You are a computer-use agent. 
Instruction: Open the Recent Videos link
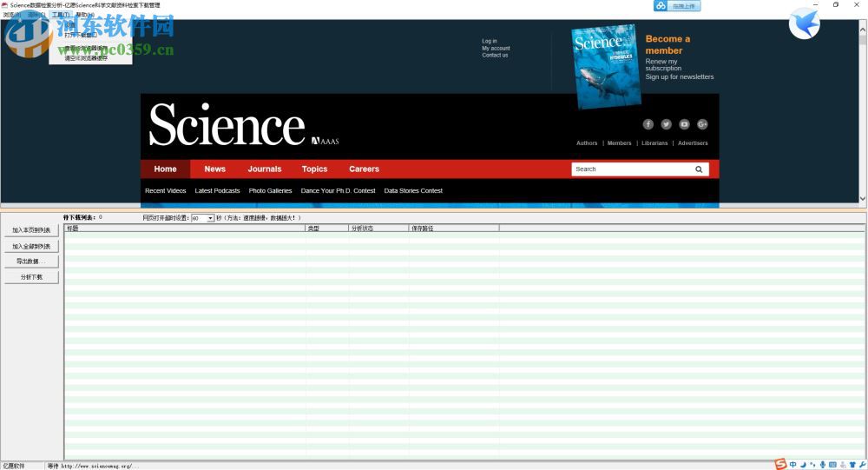(166, 190)
